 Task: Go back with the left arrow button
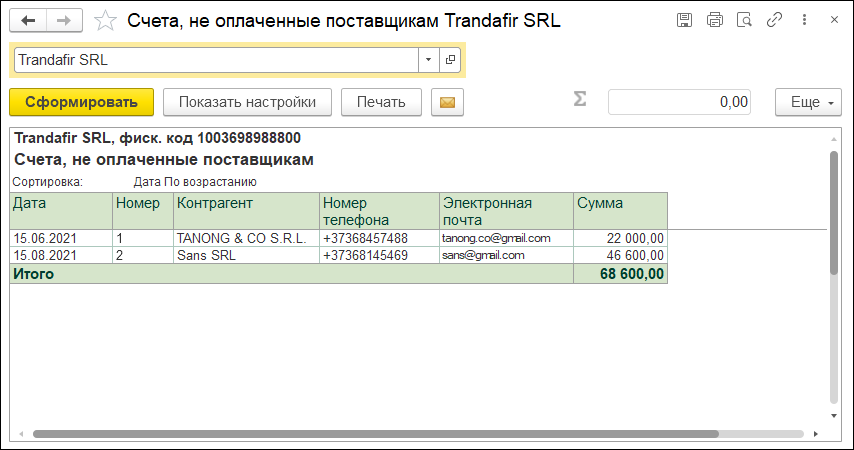tap(28, 21)
